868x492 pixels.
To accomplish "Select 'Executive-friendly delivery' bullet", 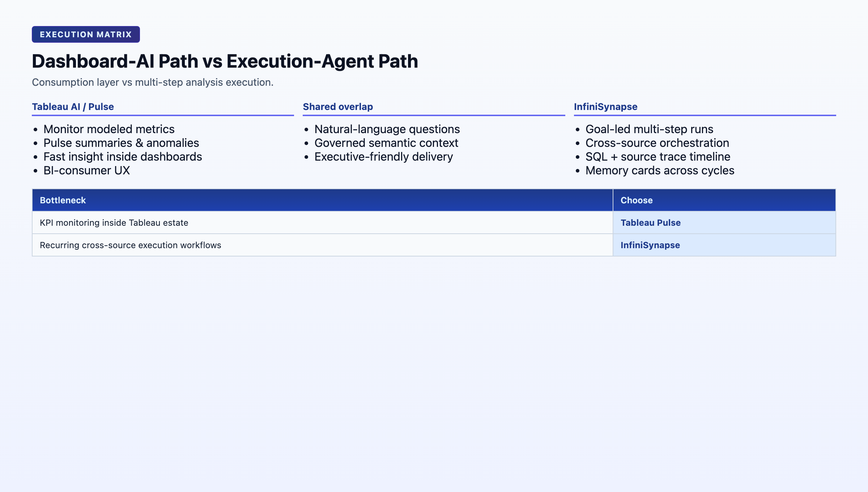I will click(383, 157).
